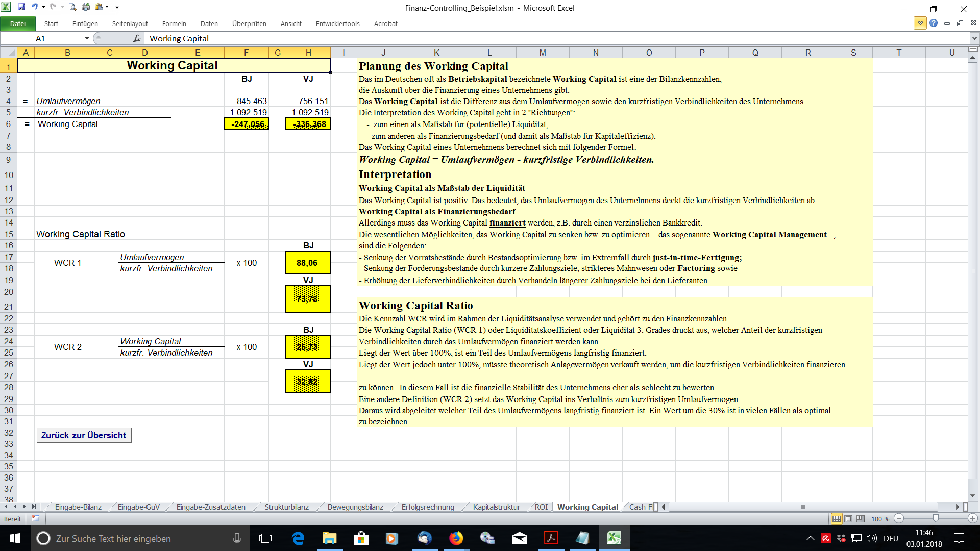Click the 100 % zoom level button

880,519
